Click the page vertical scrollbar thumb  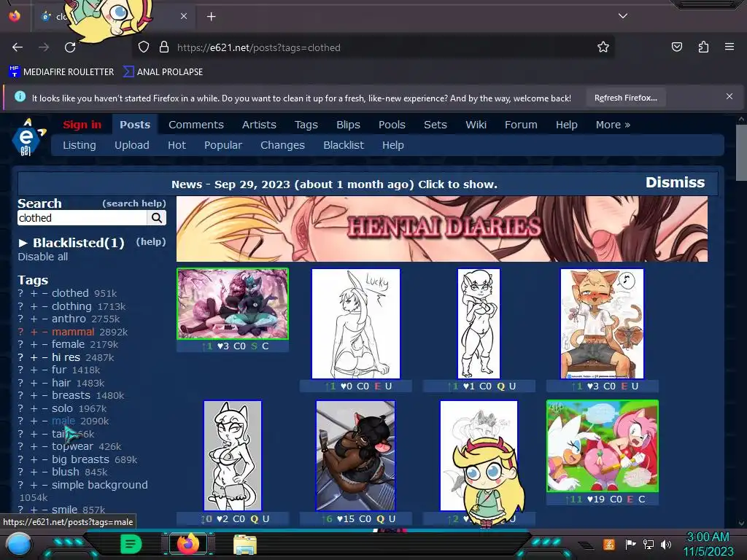741,152
